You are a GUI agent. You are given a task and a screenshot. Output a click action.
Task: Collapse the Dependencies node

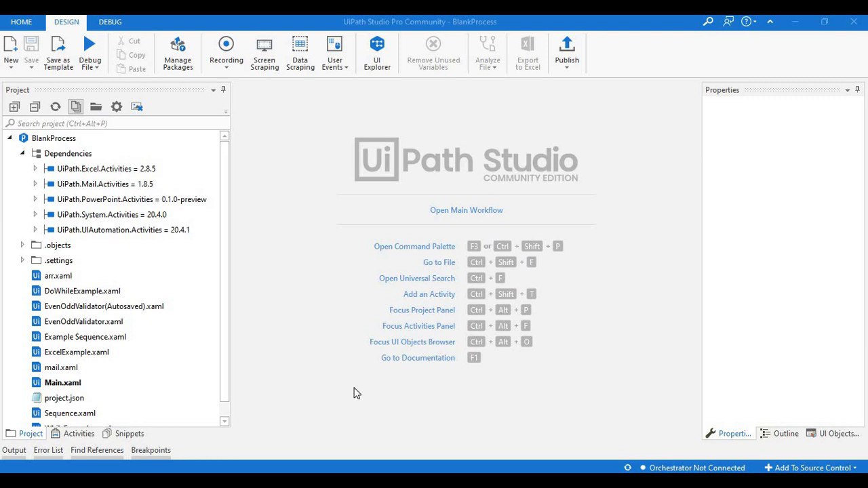click(22, 153)
